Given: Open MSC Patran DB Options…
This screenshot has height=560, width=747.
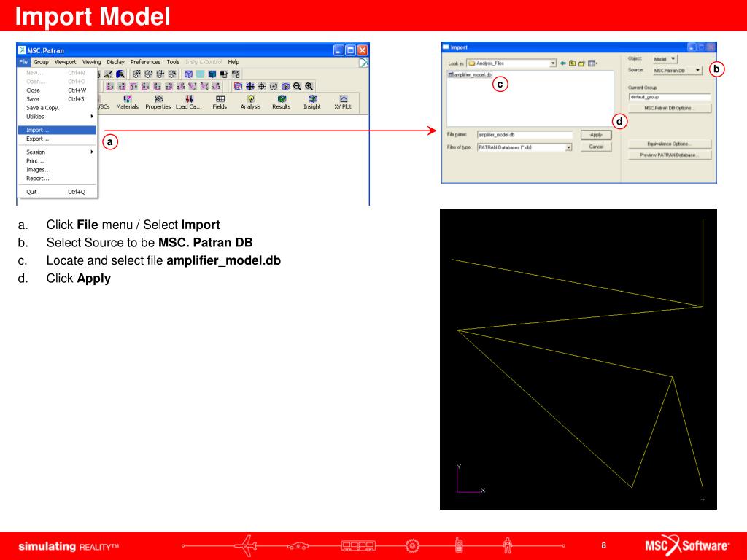Looking at the screenshot, I should (x=670, y=109).
